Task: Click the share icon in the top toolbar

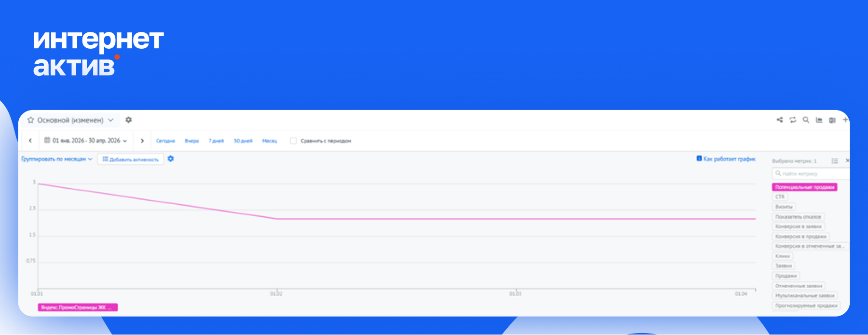Action: [780, 120]
